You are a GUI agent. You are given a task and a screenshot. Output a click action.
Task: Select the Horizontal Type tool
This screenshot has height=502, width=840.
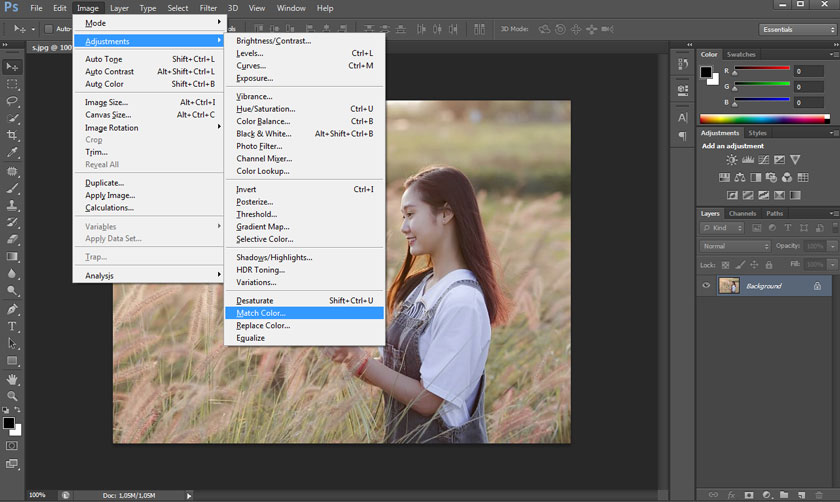tap(13, 327)
